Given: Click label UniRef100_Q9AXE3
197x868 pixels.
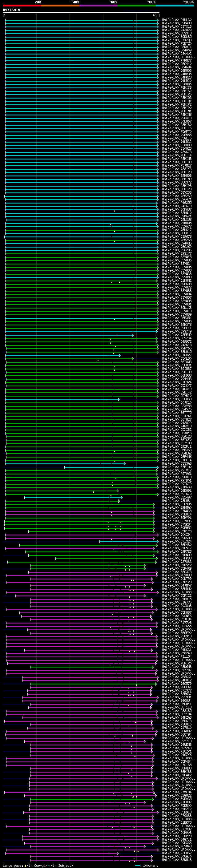Looking at the screenshot, I should [177, 118].
